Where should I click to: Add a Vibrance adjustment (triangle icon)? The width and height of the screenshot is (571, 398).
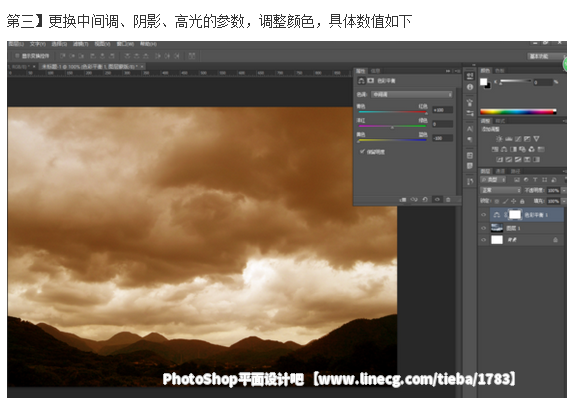pyautogui.click(x=536, y=139)
